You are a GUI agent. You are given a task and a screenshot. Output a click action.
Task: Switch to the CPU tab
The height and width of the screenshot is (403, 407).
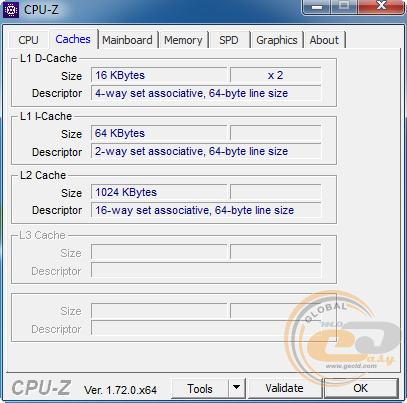28,40
